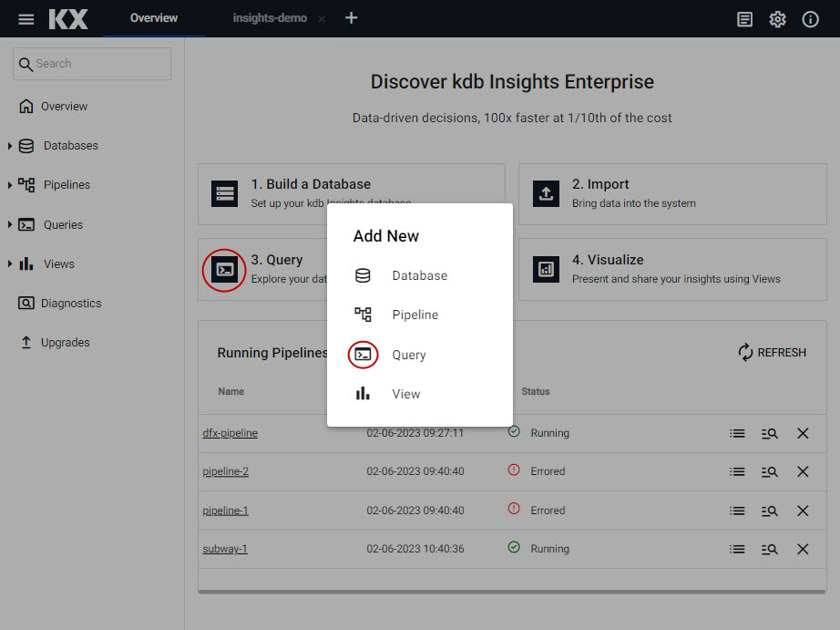Close the insights-demo tab

322,19
